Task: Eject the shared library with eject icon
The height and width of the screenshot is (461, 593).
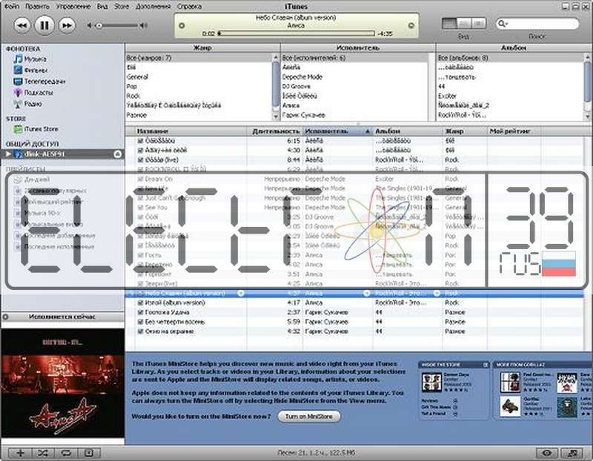Action: point(117,154)
